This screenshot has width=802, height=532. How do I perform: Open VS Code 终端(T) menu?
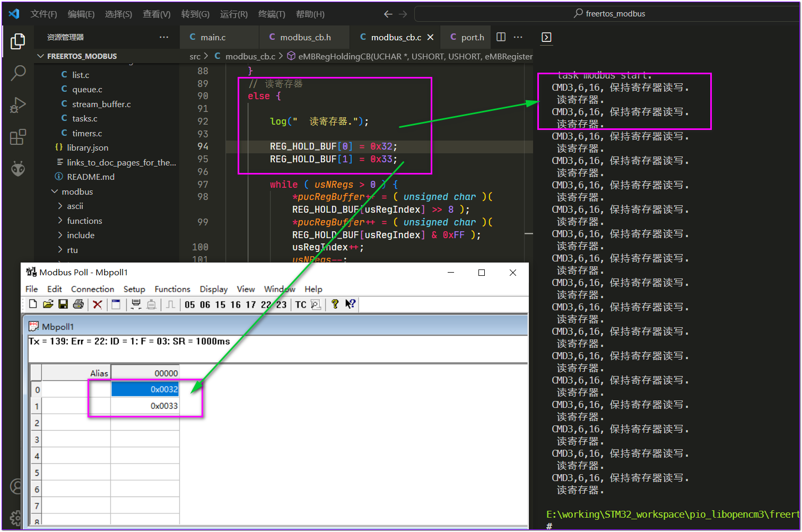point(272,14)
